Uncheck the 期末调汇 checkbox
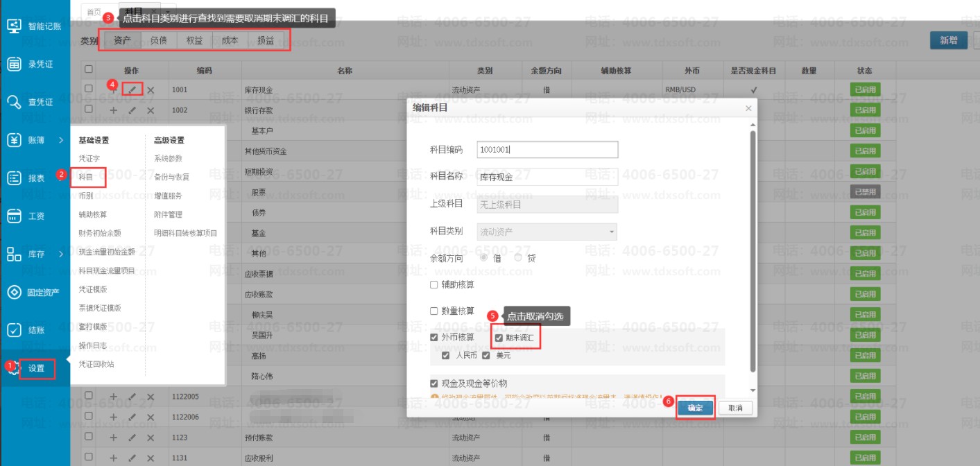This screenshot has width=980, height=466. click(499, 338)
